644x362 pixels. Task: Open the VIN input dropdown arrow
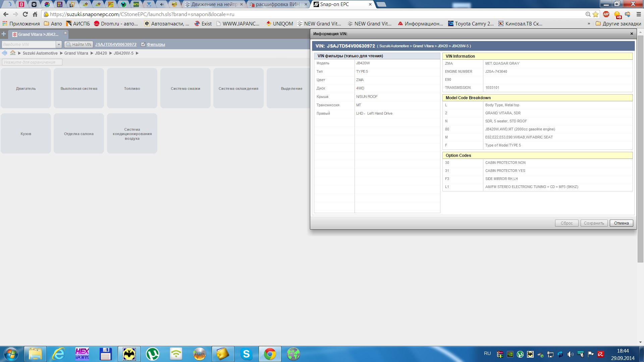(59, 45)
